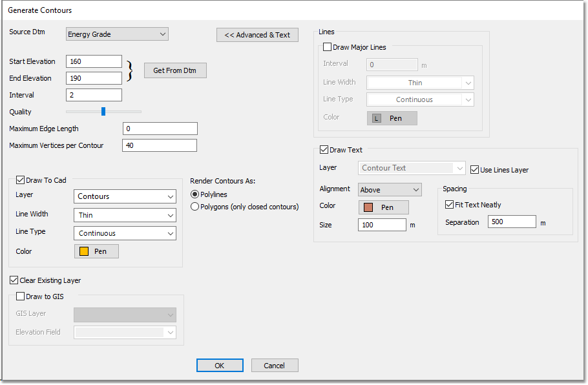Click the text Size field showing 100
Screen dimensions: 588x385
(x=382, y=225)
